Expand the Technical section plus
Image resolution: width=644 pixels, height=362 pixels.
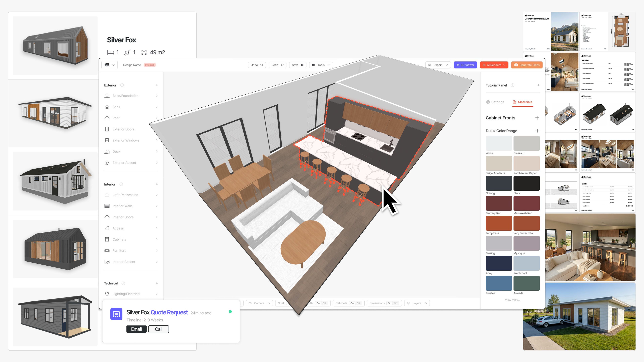tap(157, 283)
